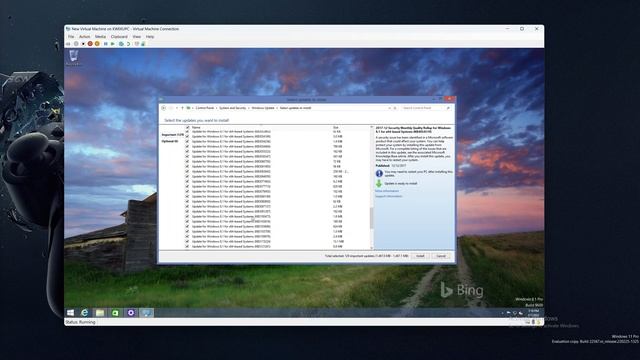
Task: Uncheck the update sized 6.2 MB
Action: coord(187,181)
